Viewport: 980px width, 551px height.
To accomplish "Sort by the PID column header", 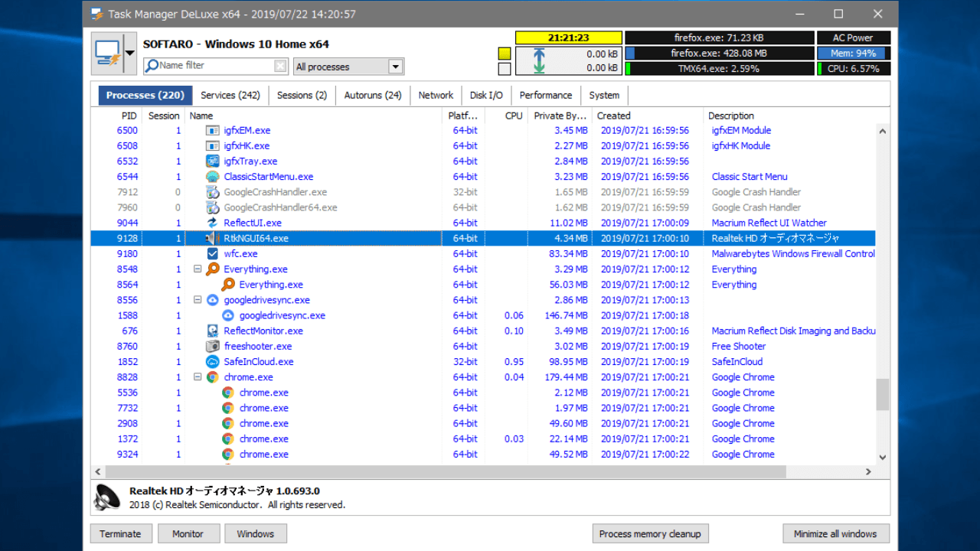I will coord(117,116).
